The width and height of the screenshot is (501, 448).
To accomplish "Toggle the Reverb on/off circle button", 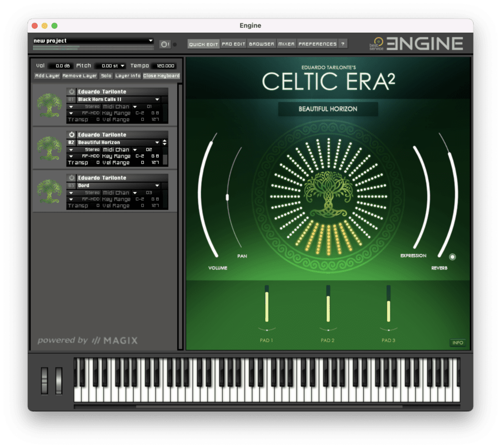I will [453, 257].
